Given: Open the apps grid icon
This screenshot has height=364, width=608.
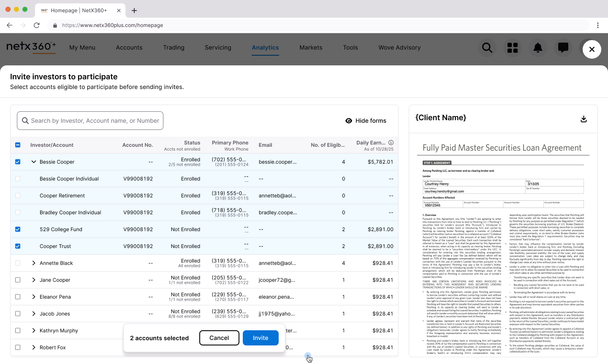Looking at the screenshot, I should pos(513,48).
